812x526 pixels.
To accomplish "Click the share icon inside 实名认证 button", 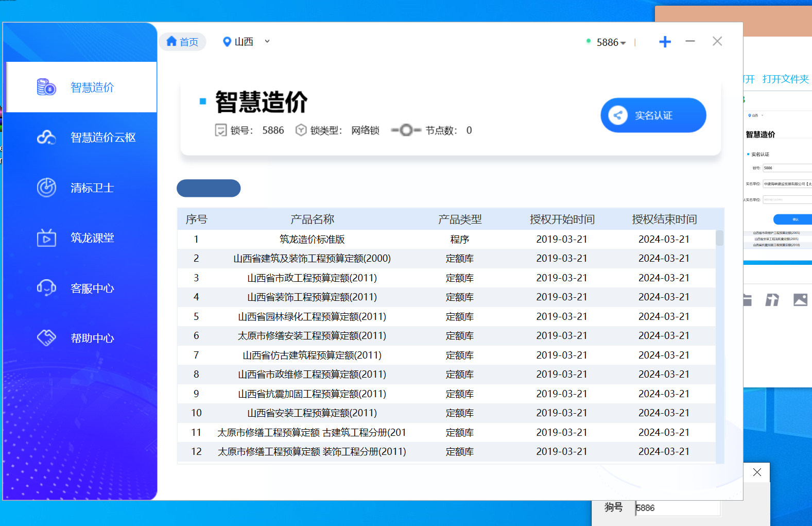I will (x=618, y=115).
